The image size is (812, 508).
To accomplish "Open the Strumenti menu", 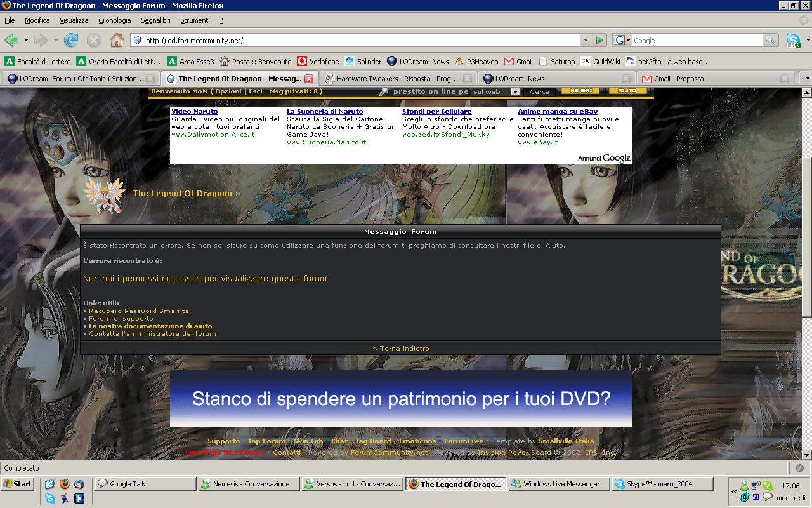I will (x=195, y=20).
